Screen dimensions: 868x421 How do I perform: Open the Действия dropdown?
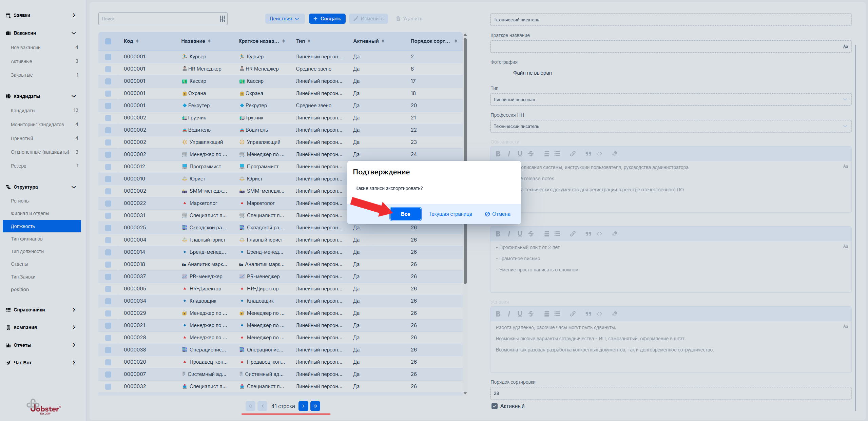284,19
